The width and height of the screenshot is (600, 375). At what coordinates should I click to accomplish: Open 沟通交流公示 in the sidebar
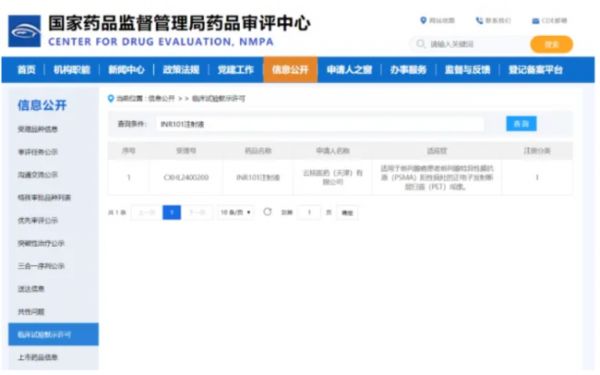38,174
